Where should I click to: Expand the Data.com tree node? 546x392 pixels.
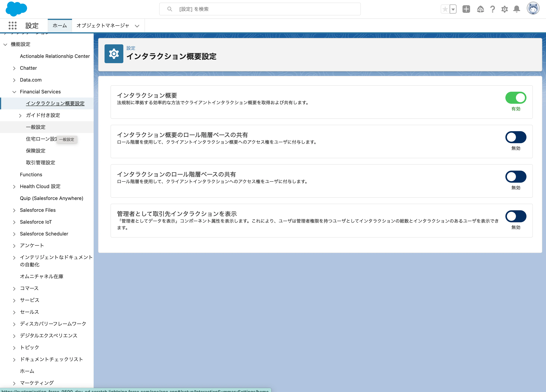(14, 80)
